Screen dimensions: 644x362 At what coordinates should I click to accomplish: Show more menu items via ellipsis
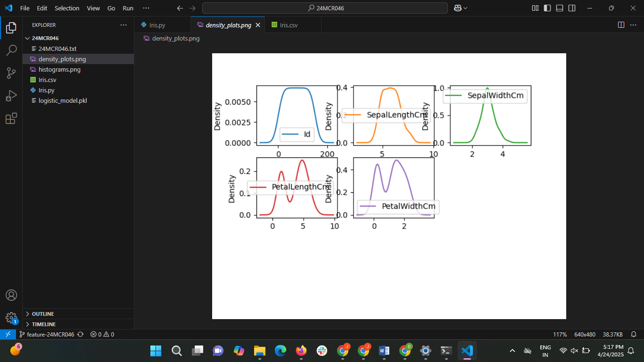point(146,8)
